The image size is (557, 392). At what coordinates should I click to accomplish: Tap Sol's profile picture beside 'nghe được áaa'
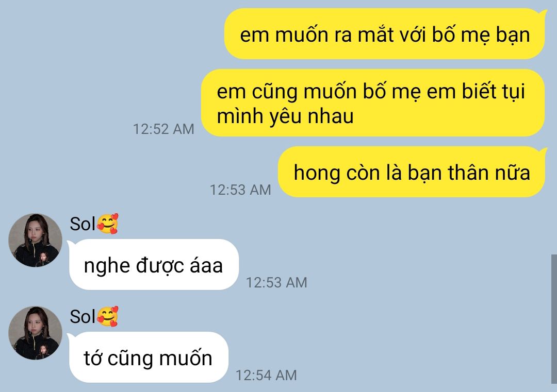click(35, 240)
